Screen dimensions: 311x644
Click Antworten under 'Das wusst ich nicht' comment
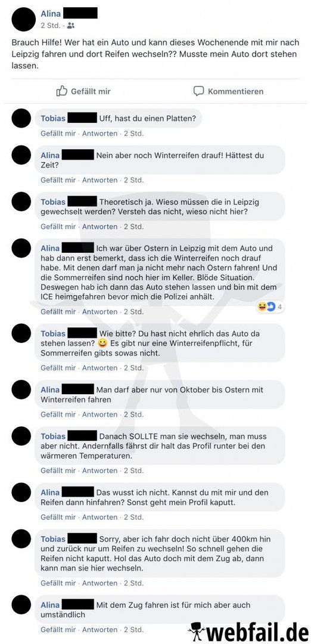99,517
